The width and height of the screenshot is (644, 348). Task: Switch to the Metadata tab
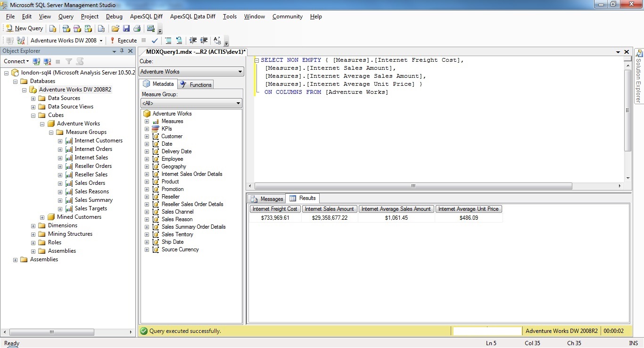click(158, 84)
